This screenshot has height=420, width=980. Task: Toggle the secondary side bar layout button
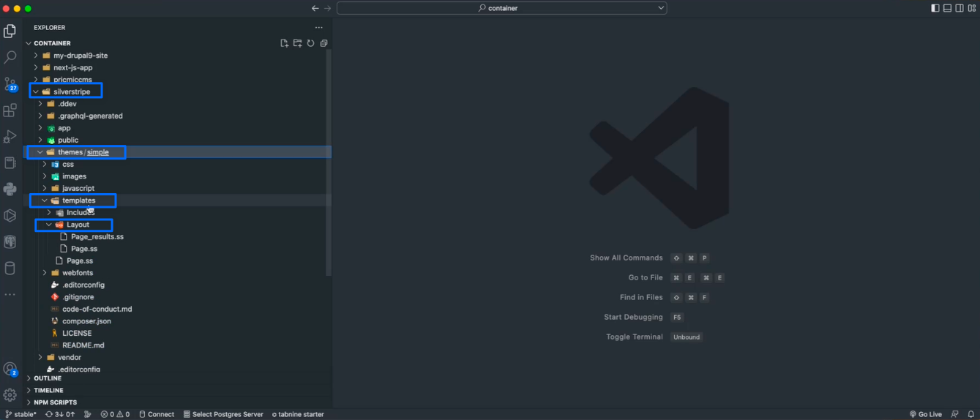point(960,8)
